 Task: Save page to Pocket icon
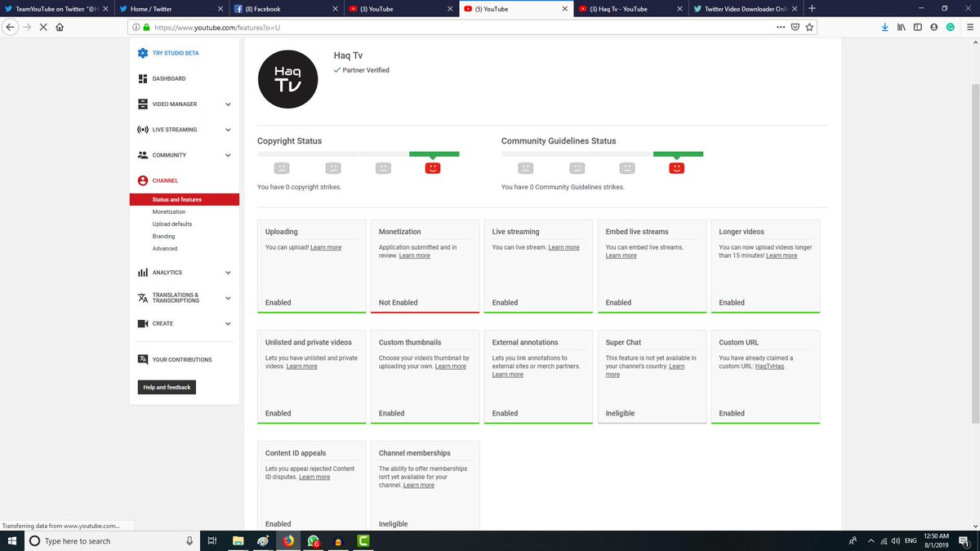795,26
